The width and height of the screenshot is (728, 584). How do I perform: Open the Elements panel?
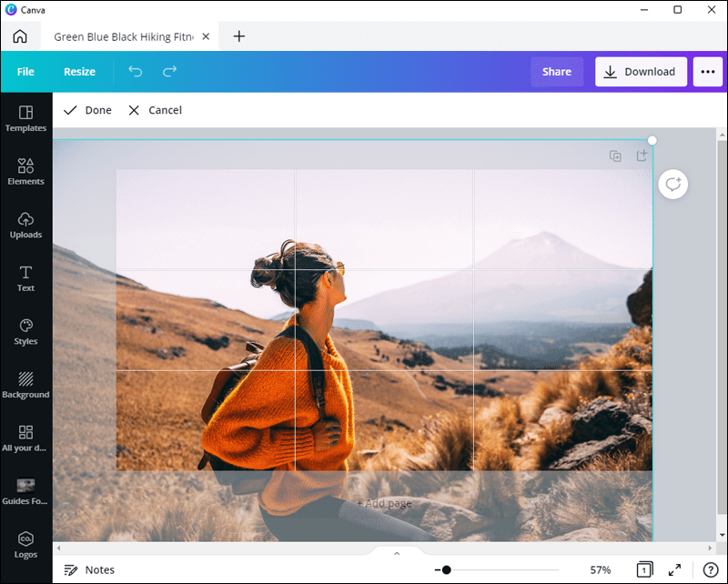25,172
